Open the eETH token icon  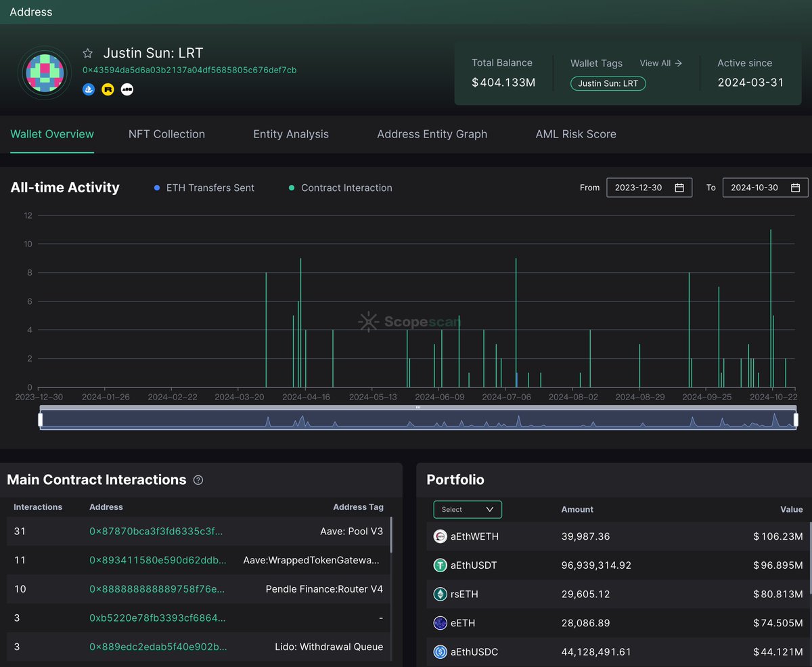[x=441, y=623]
